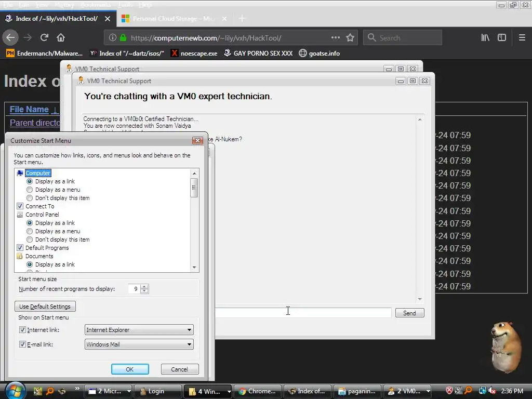532x399 pixels.
Task: Reload the page with the refresh icon
Action: pyautogui.click(x=44, y=37)
